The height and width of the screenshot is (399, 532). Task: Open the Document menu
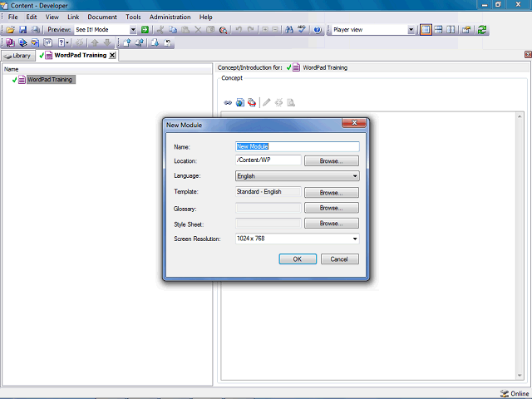tap(102, 17)
